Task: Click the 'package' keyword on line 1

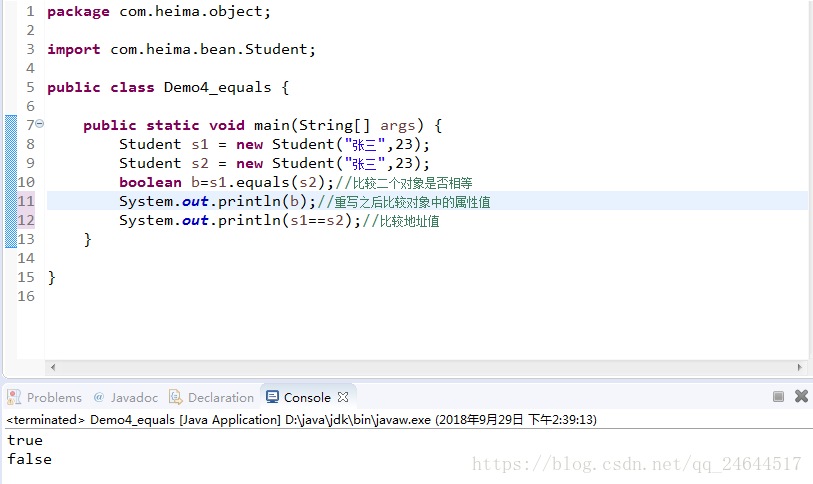Action: pos(78,11)
